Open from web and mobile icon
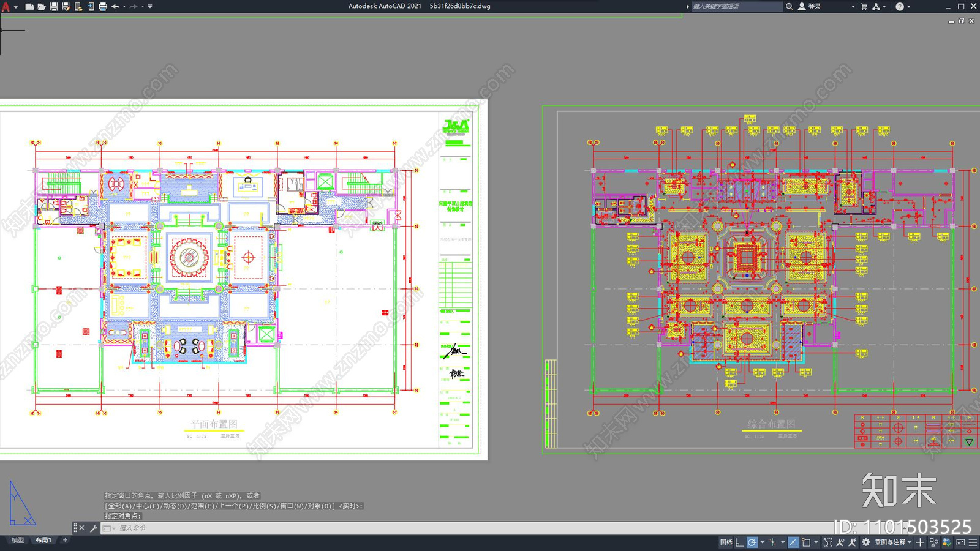Image resolution: width=980 pixels, height=551 pixels. 78,6
